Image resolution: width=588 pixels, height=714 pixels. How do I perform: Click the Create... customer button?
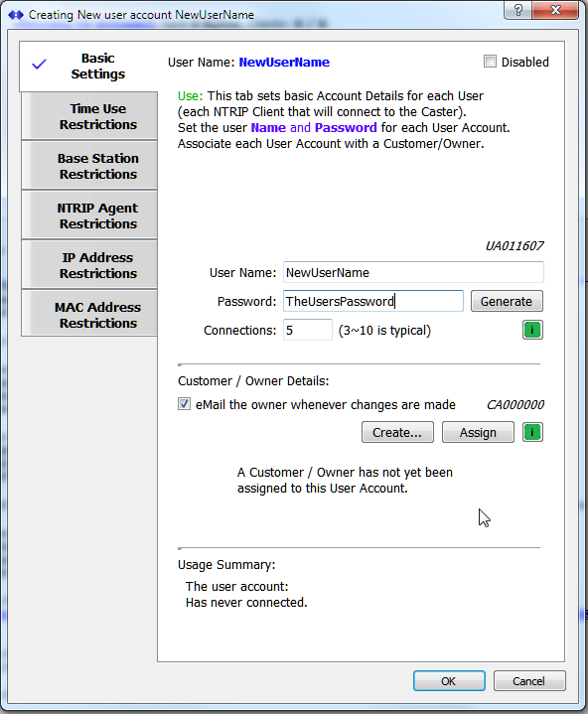point(397,432)
